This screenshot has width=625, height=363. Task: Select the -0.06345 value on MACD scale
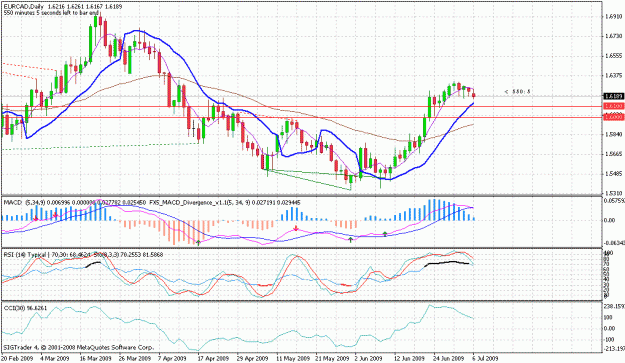coord(614,242)
